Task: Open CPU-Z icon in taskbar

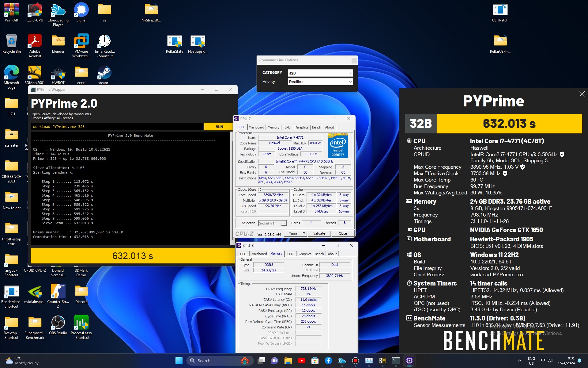Action: point(409,361)
